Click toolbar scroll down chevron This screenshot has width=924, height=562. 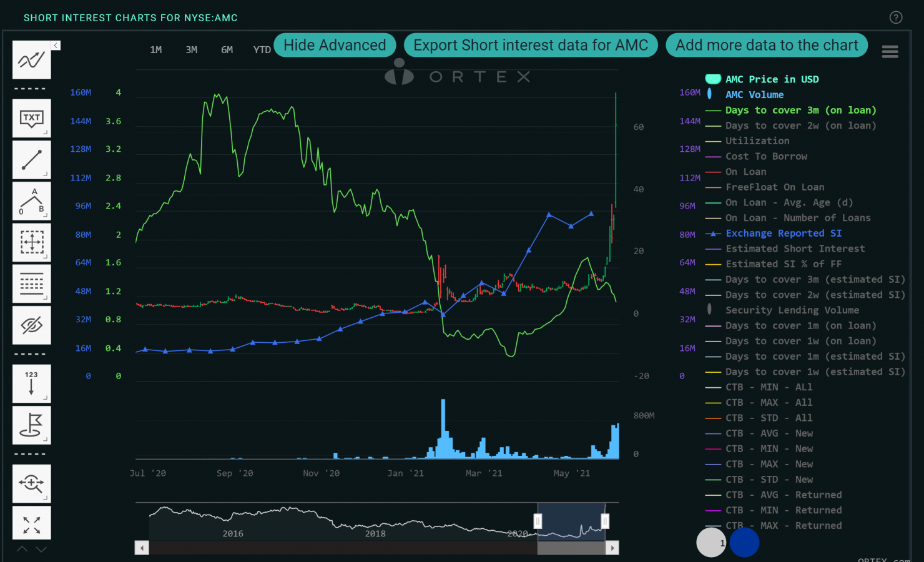click(41, 549)
